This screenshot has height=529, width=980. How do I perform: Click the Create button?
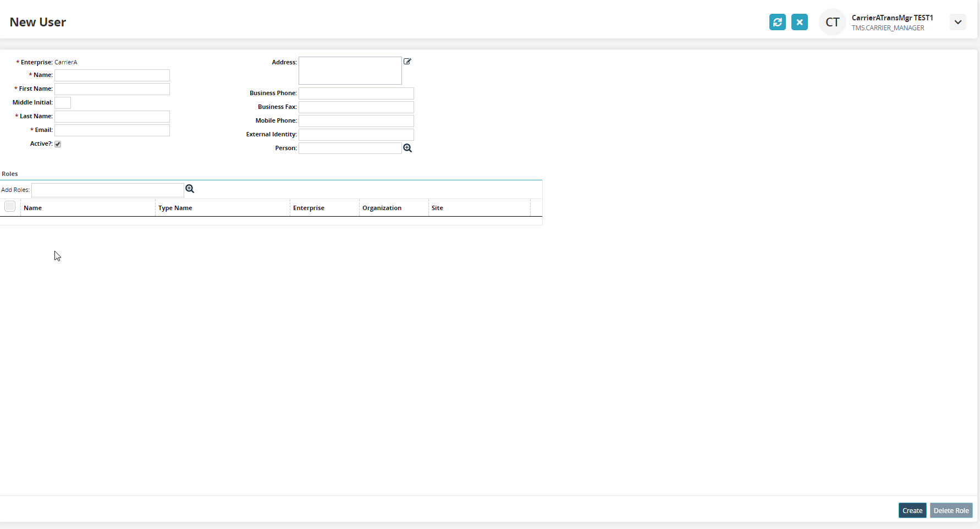tap(912, 510)
